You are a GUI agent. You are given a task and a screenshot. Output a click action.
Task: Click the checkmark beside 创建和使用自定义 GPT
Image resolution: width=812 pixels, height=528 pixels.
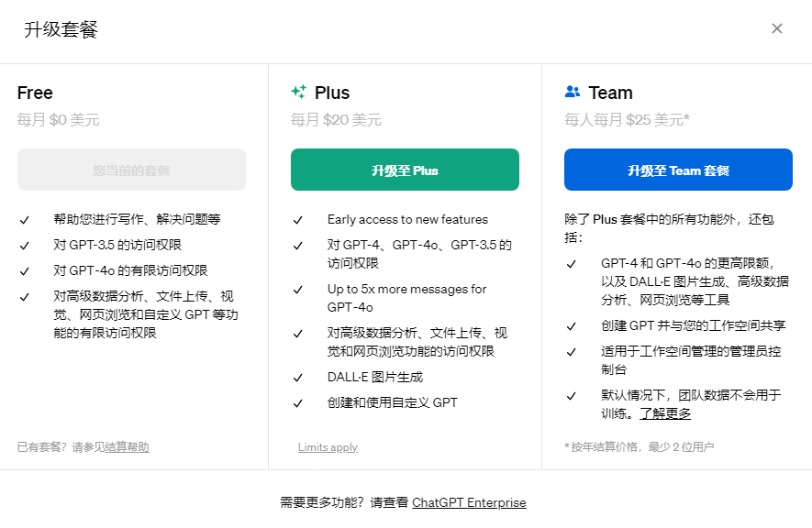click(298, 402)
